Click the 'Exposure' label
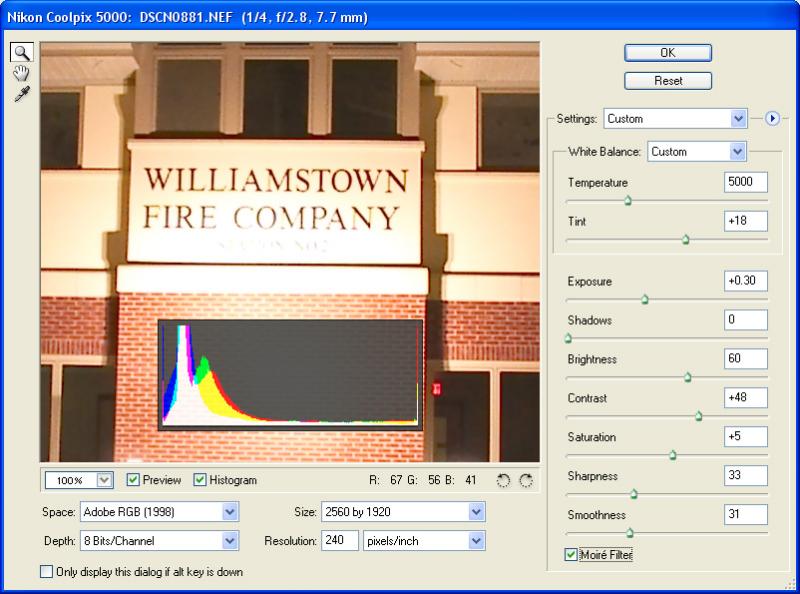The width and height of the screenshot is (800, 594). (x=589, y=282)
